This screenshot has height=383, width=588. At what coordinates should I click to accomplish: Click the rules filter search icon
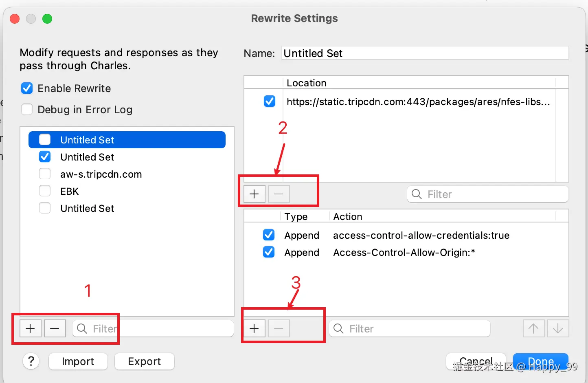(x=338, y=328)
